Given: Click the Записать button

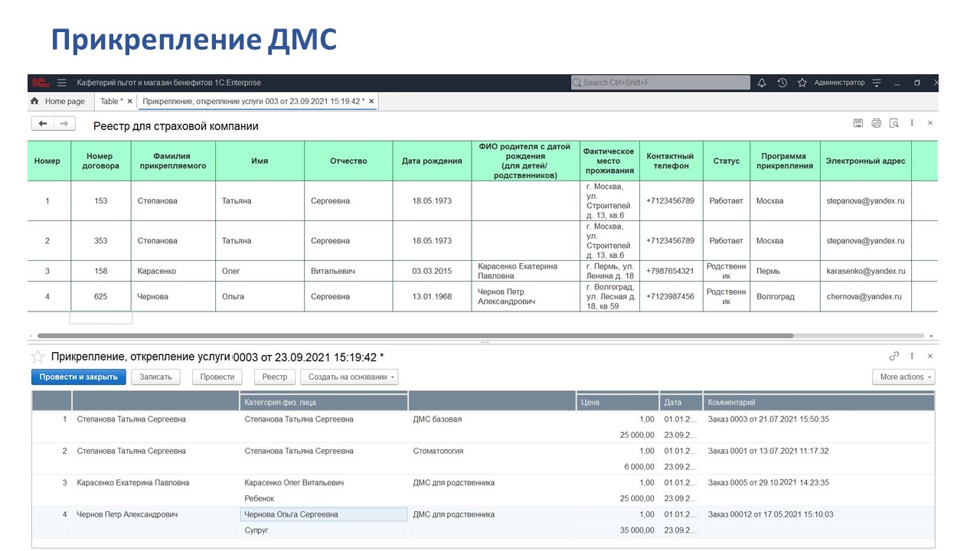Looking at the screenshot, I should (x=156, y=377).
